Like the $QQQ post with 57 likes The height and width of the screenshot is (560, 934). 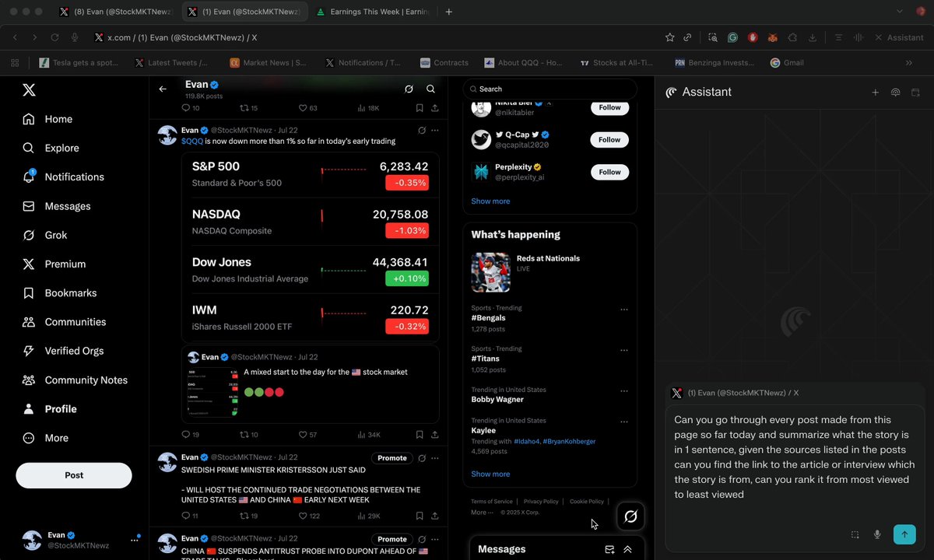(308, 435)
